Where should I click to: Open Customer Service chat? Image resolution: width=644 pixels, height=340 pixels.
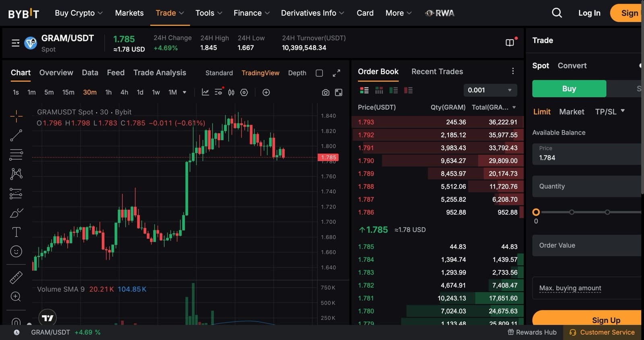pyautogui.click(x=603, y=332)
